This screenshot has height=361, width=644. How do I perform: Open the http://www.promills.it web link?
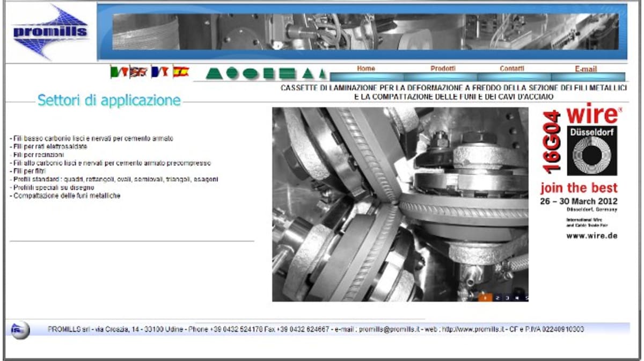tap(474, 329)
